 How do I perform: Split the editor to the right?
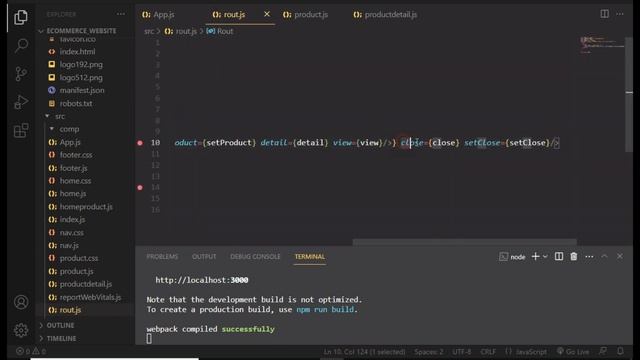[x=604, y=14]
